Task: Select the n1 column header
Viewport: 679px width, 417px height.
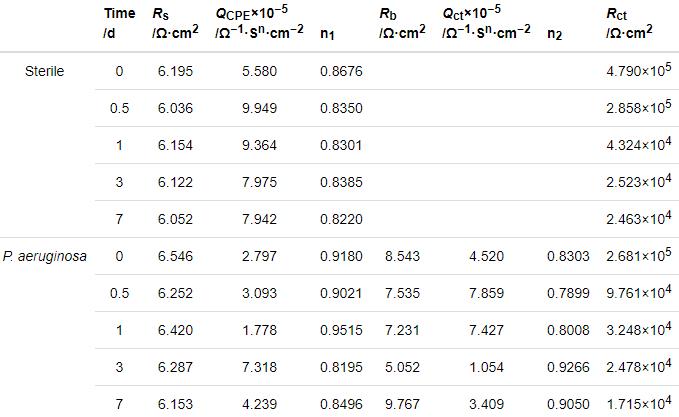Action: [x=327, y=33]
